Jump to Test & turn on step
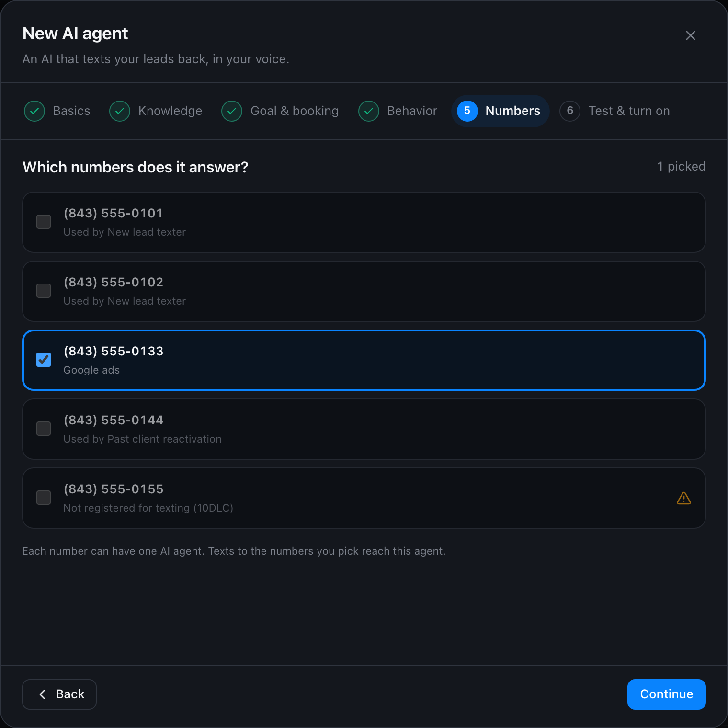The image size is (728, 728). click(615, 111)
